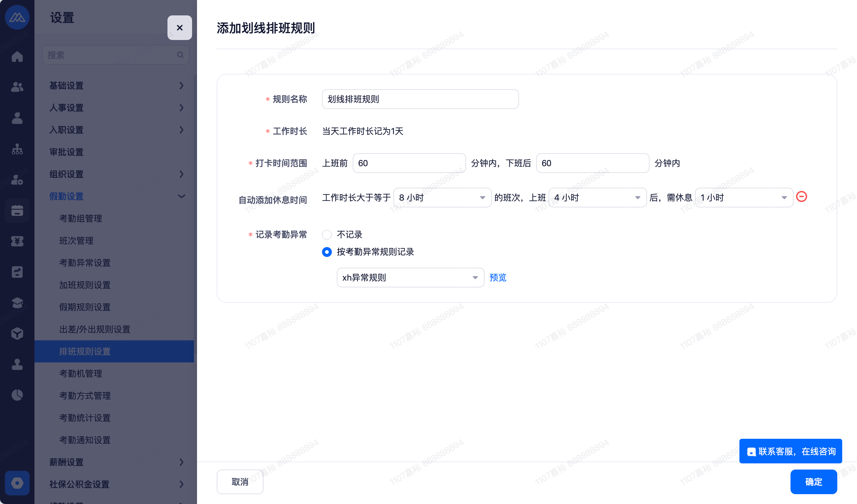Open the 8 小时 work duration dropdown

(442, 198)
